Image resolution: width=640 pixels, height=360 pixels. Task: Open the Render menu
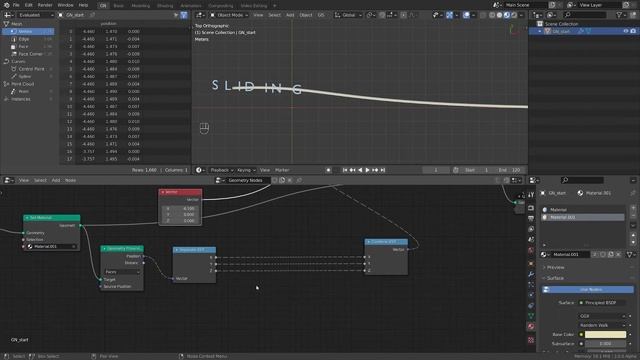click(x=45, y=5)
